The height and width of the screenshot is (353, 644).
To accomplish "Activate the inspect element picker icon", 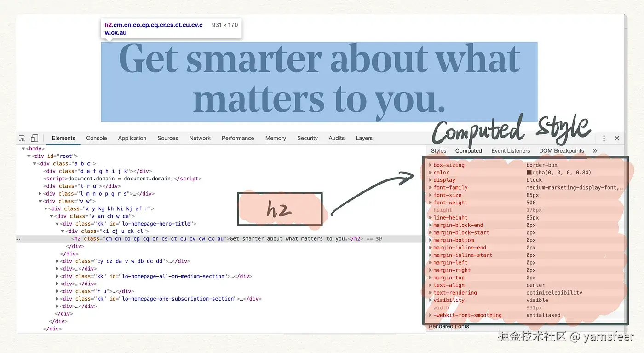I will coord(22,138).
